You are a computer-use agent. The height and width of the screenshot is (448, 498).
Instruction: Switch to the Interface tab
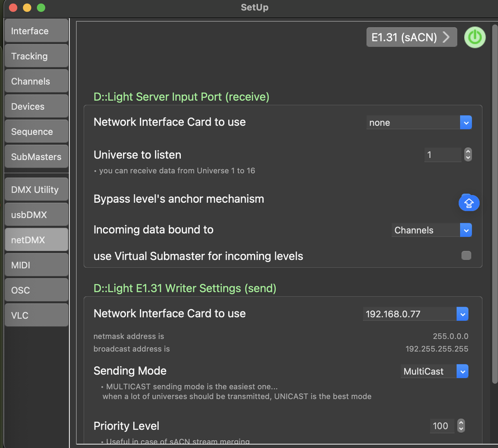[x=36, y=31]
